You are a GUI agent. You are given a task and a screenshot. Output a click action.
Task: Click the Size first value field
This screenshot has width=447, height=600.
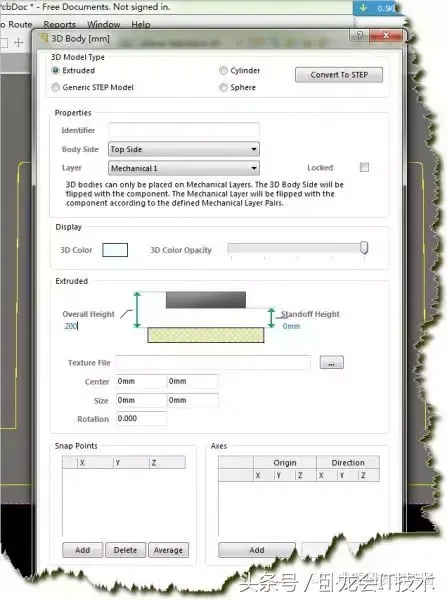(141, 400)
